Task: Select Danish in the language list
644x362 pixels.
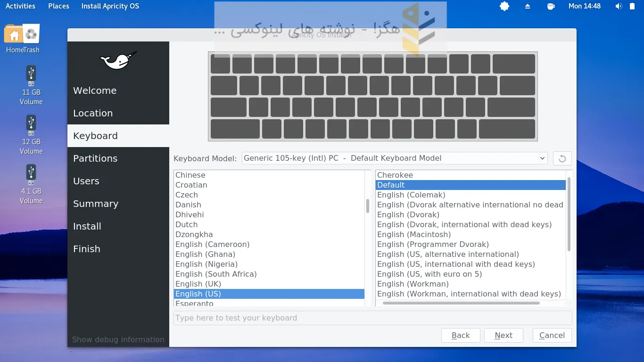Action: (x=269, y=205)
